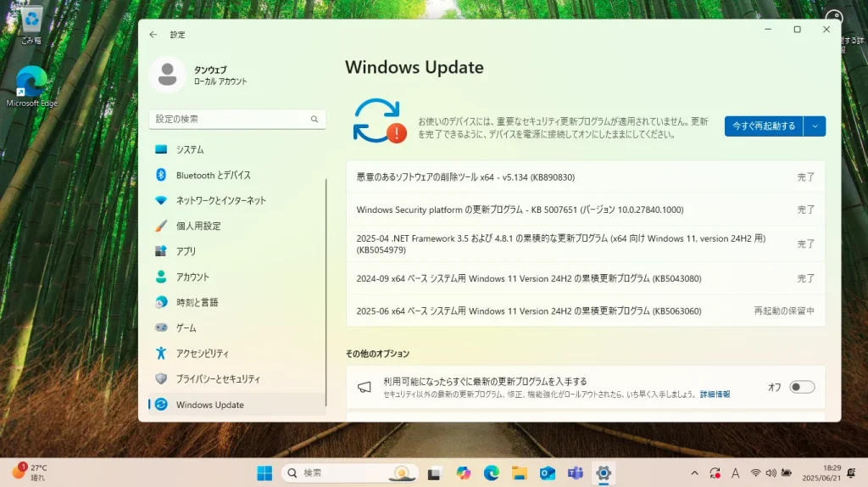Select the KB890830 malicious software removal row
The height and width of the screenshot is (487, 868).
click(x=586, y=177)
